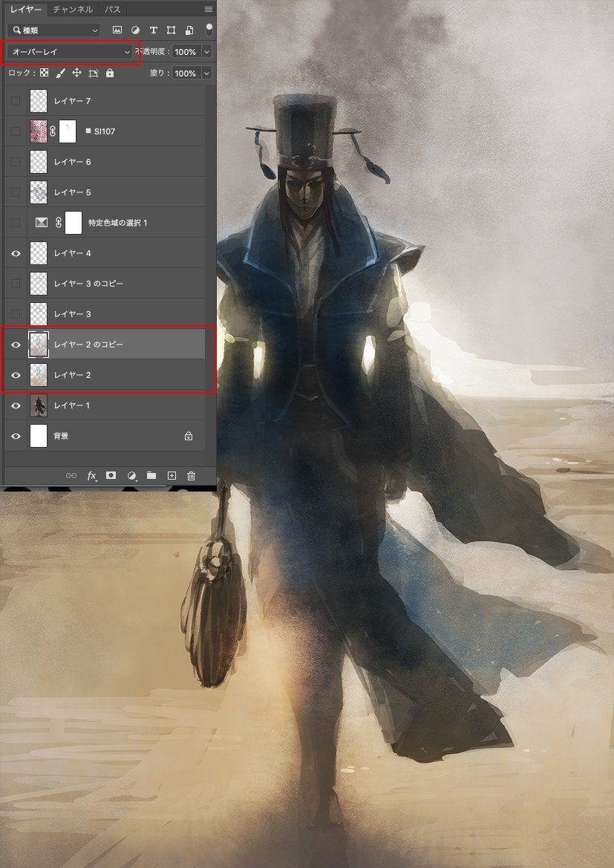The height and width of the screenshot is (868, 614).
Task: Show the レイヤー 3 layer
Action: (16, 314)
